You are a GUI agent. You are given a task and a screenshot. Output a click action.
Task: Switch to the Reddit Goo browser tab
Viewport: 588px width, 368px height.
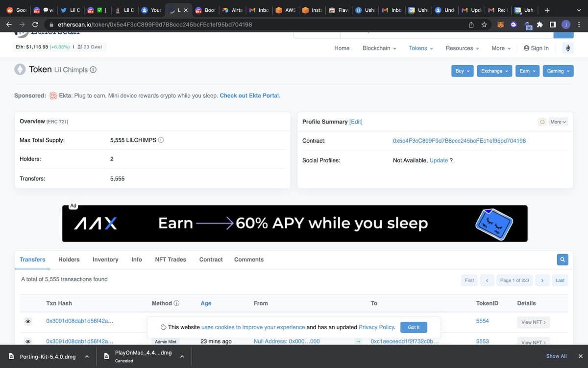pos(16,10)
